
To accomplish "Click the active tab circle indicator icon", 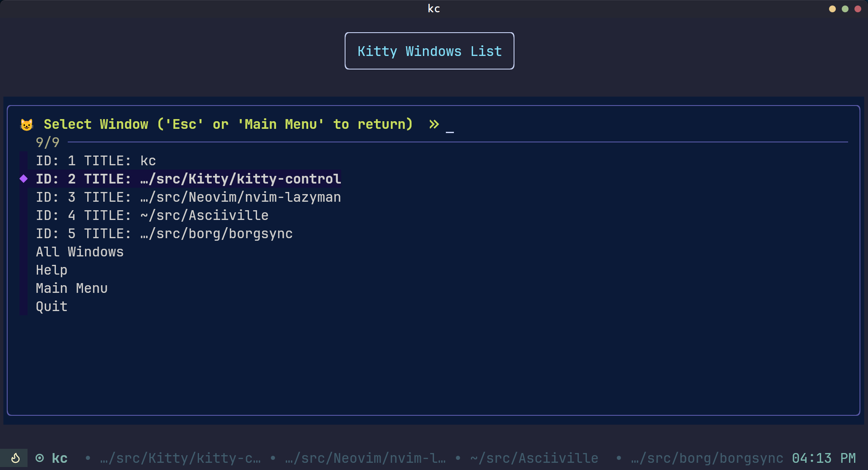I will 39,458.
